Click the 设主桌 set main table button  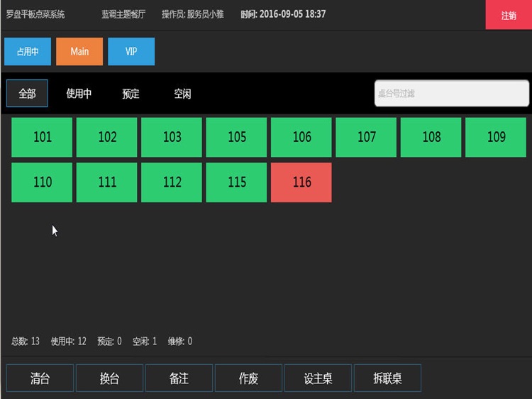(x=318, y=378)
